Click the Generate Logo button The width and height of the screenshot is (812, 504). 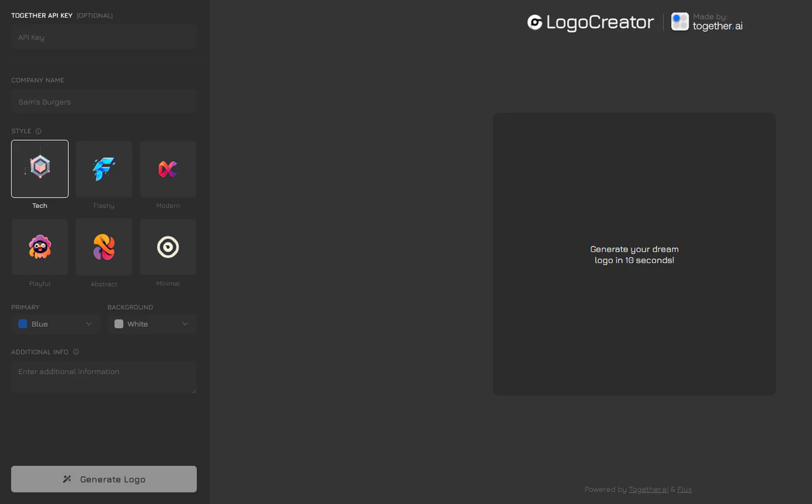click(x=104, y=479)
